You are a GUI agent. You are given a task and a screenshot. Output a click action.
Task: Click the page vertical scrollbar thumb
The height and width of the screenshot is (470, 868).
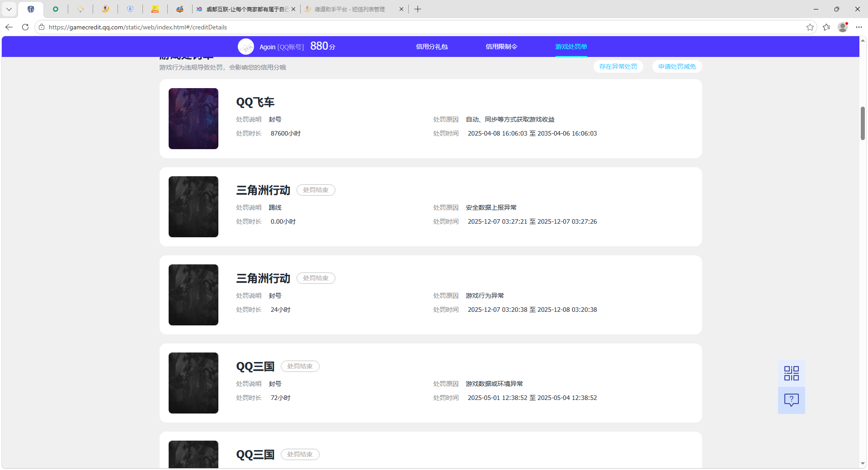point(863,123)
